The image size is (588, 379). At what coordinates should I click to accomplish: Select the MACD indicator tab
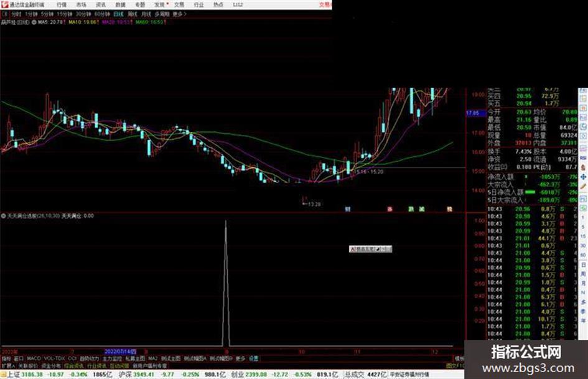pyautogui.click(x=34, y=358)
